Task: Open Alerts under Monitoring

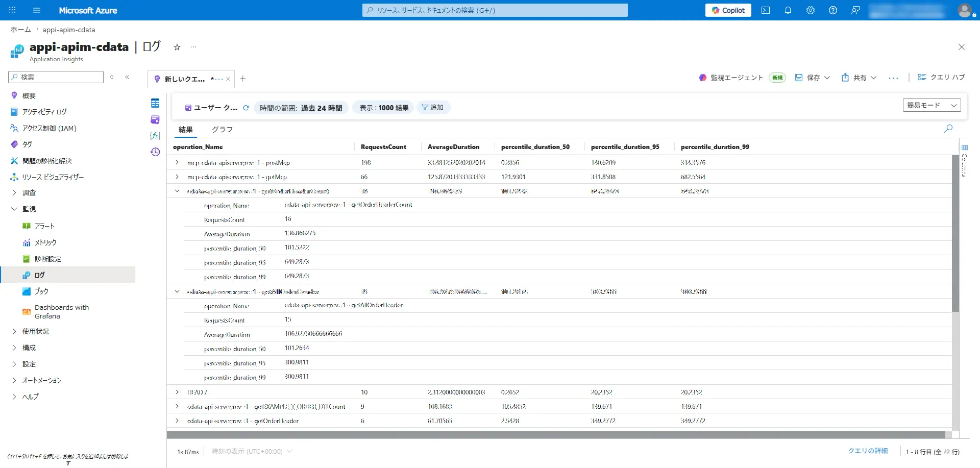Action: tap(44, 226)
